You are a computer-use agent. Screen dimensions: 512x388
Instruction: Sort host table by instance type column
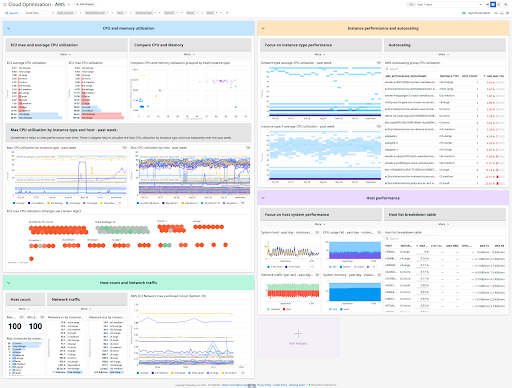click(x=406, y=246)
